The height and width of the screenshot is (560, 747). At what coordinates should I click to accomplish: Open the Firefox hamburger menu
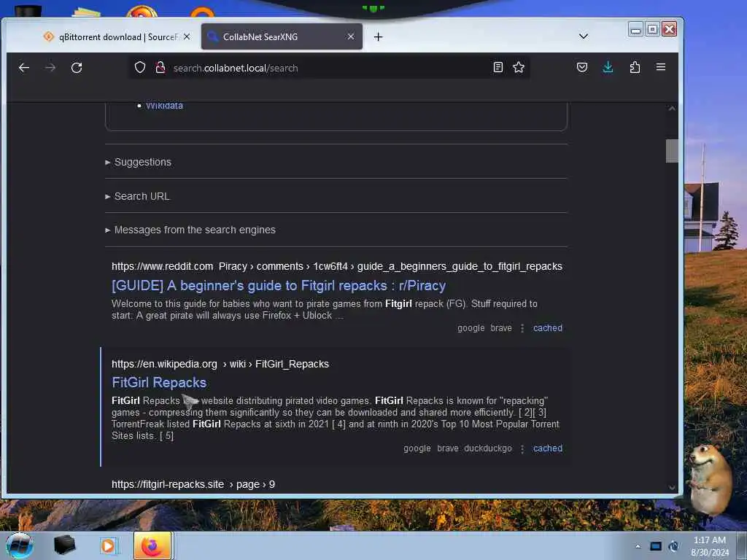(661, 67)
